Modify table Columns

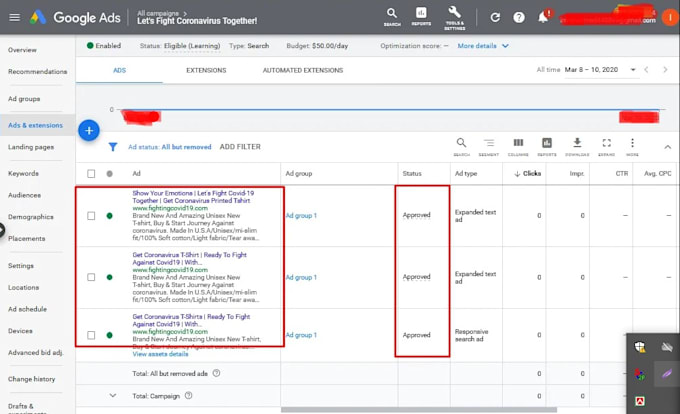[518, 147]
